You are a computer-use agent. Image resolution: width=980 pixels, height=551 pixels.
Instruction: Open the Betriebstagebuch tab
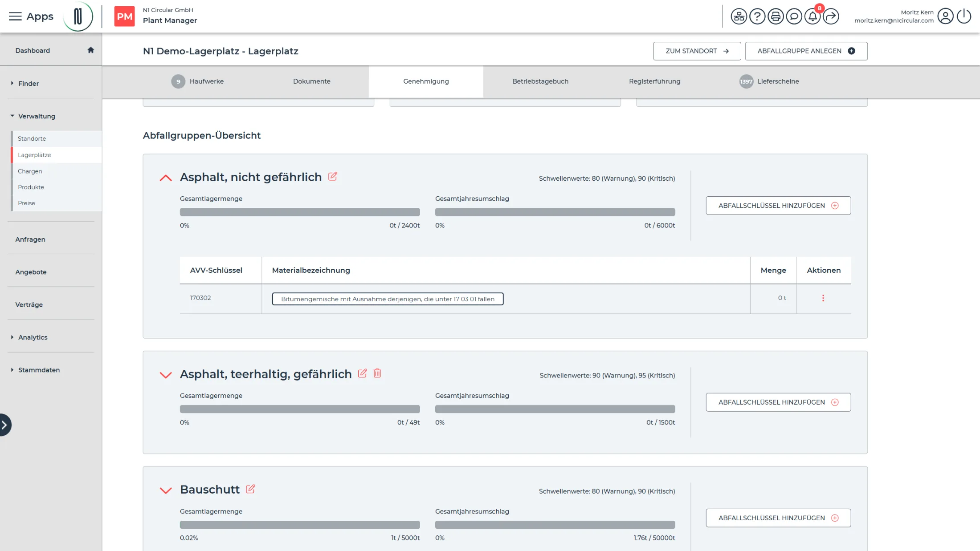pyautogui.click(x=540, y=81)
